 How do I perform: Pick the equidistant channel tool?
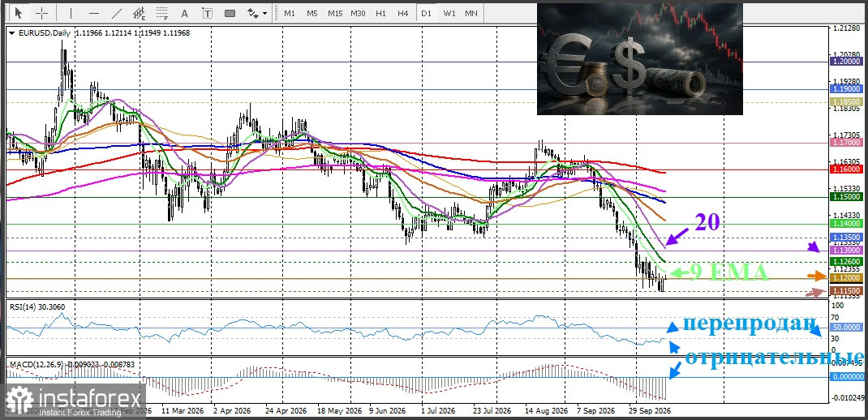coord(139,13)
